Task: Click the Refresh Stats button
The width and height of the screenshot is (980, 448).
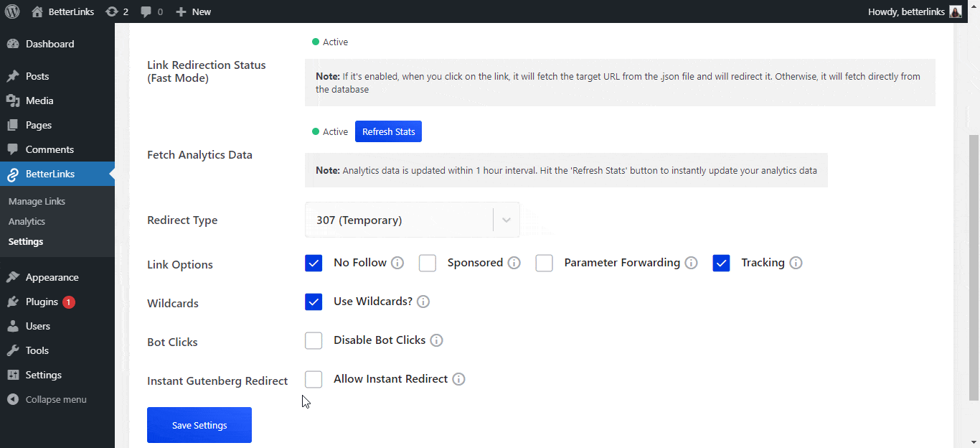Action: [388, 131]
